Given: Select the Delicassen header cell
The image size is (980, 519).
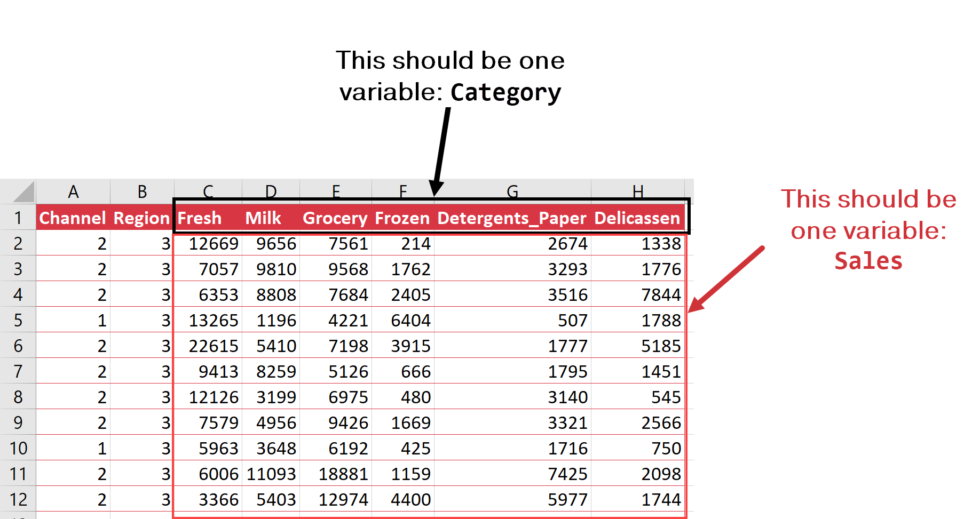Looking at the screenshot, I should point(637,218).
